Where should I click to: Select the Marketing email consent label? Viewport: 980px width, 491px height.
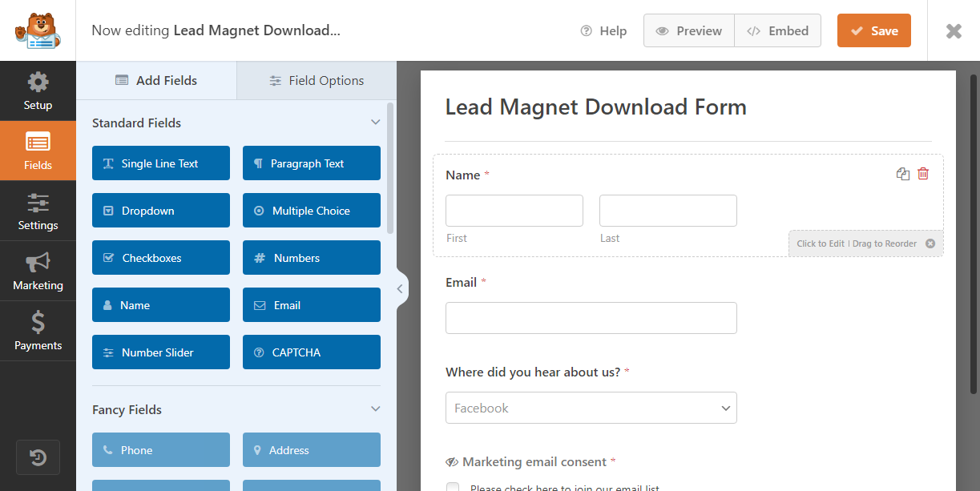pyautogui.click(x=534, y=461)
